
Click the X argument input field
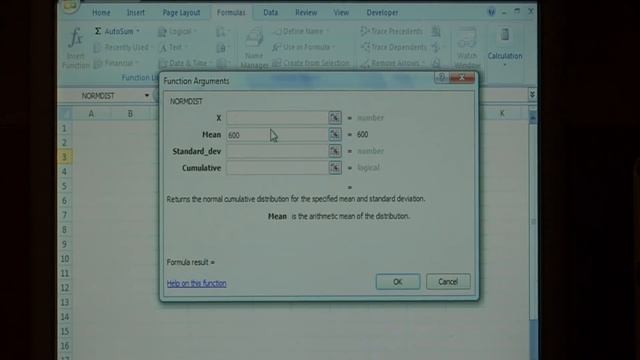pyautogui.click(x=278, y=118)
